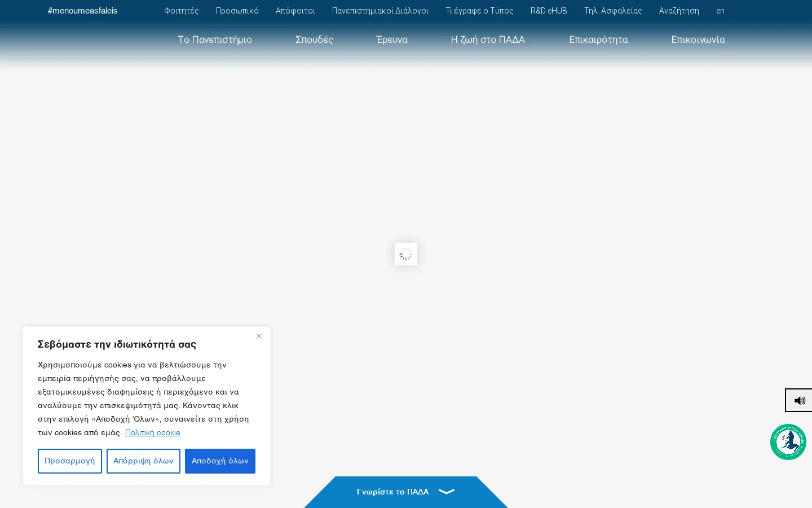Screen dimensions: 812x508
Task: Open the Πολιτική cookie link
Action: (153, 432)
